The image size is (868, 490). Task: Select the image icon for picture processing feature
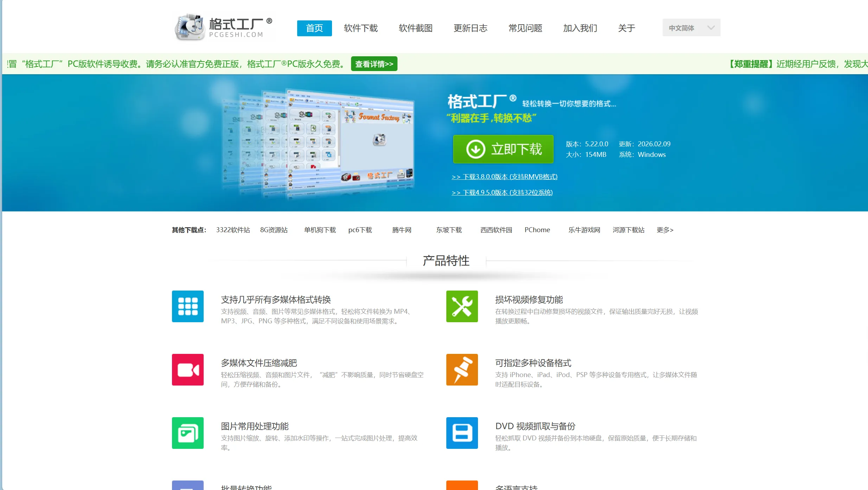tap(187, 433)
